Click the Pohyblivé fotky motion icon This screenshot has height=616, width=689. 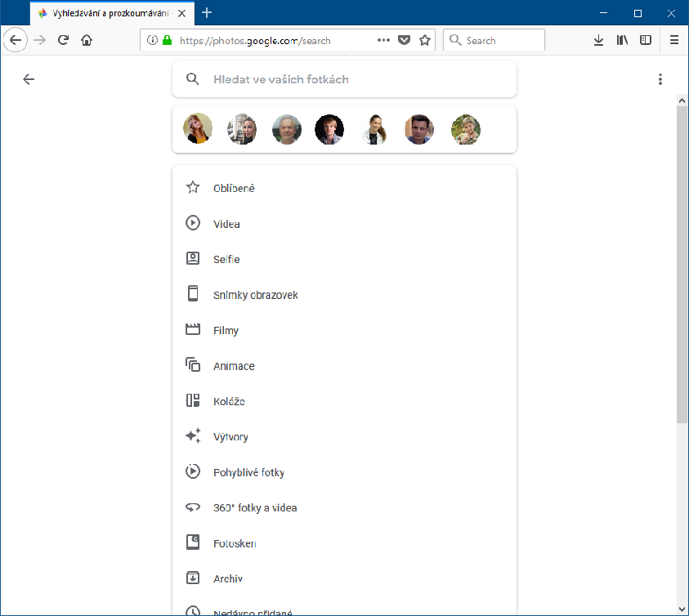(192, 471)
